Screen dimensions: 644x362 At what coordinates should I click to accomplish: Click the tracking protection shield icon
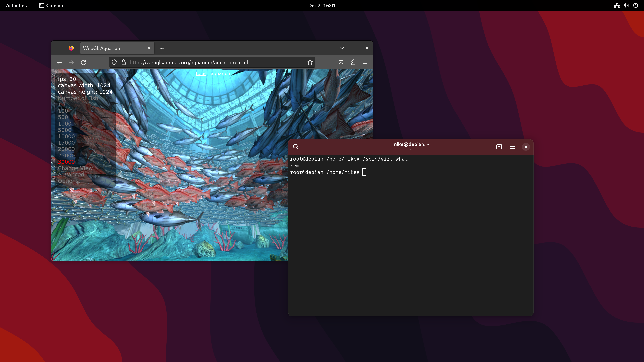point(114,63)
